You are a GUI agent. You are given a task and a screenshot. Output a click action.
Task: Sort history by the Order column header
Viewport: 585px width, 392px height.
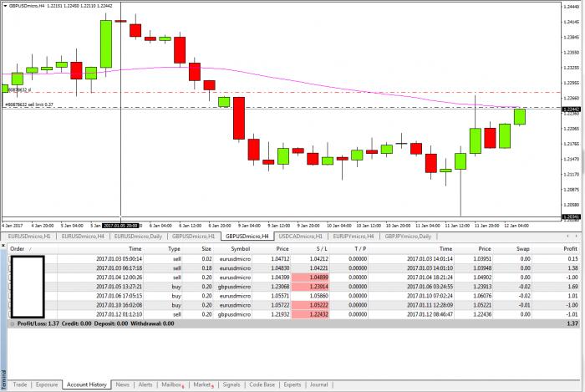coord(32,249)
